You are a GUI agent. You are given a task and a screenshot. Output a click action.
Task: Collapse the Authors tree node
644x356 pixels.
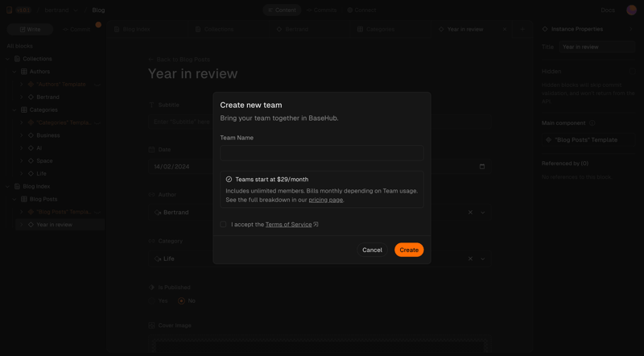14,72
